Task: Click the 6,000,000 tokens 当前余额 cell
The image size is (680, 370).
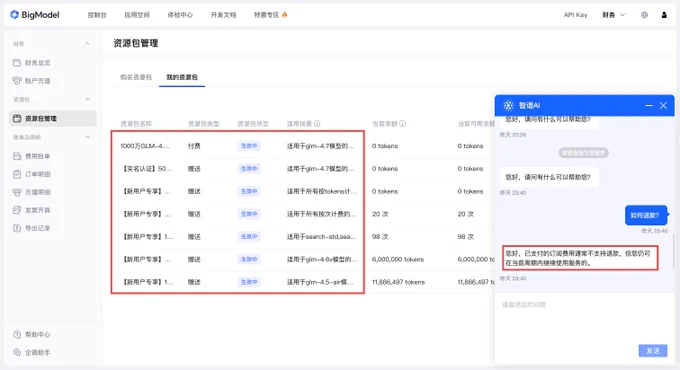Action: [398, 259]
